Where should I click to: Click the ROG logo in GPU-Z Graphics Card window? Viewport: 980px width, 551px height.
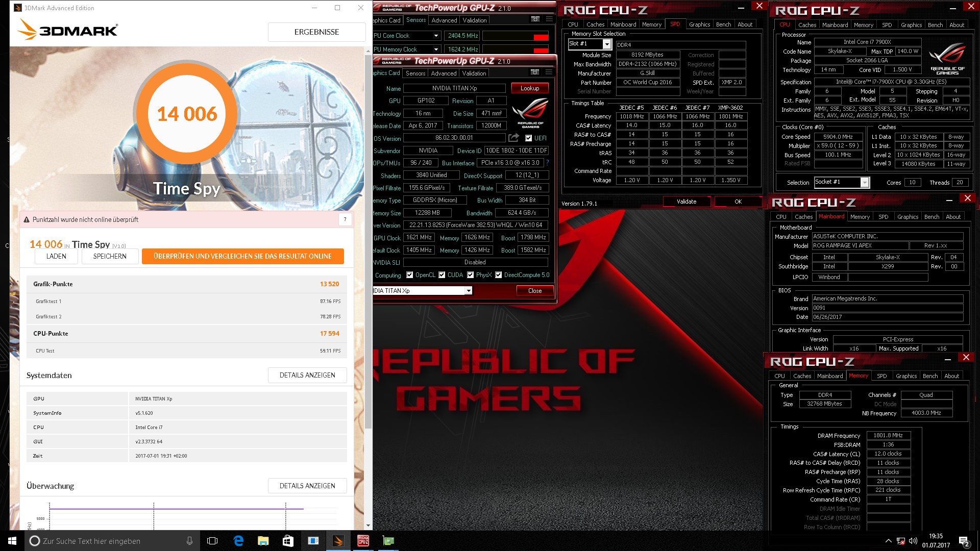pos(530,113)
